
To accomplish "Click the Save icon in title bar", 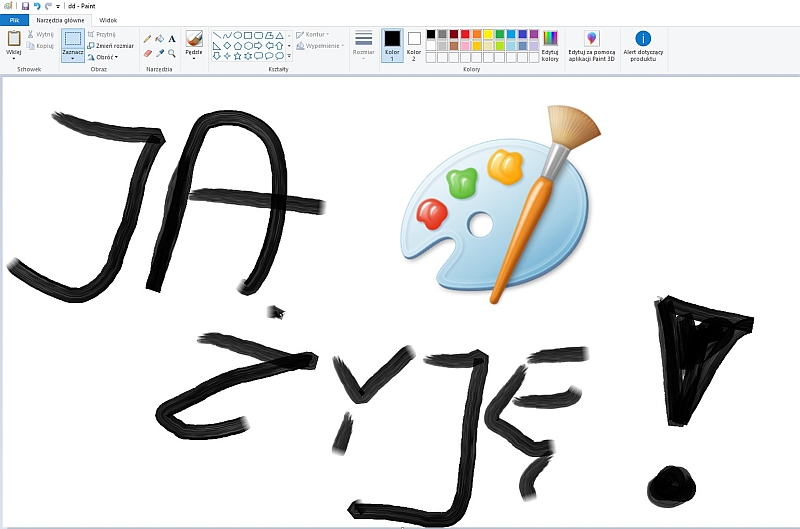I will (x=25, y=6).
